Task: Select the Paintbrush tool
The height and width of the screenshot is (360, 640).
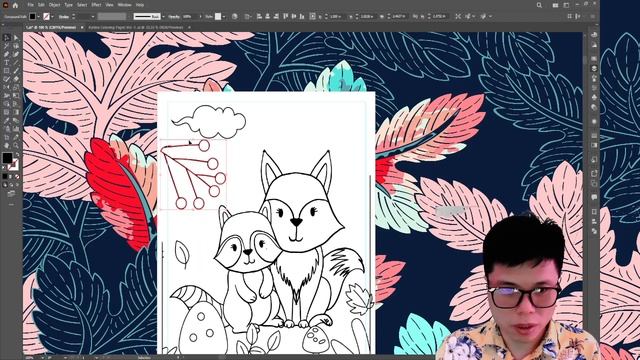Action: 16,71
